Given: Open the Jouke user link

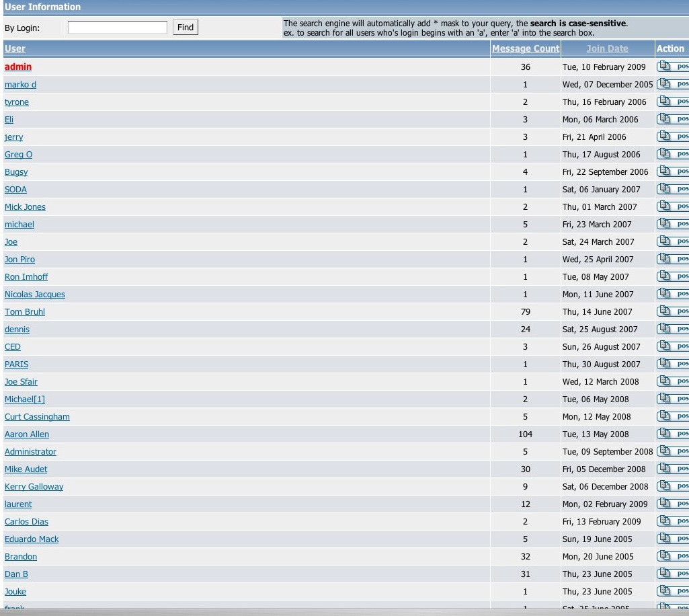Looking at the screenshot, I should click(15, 592).
